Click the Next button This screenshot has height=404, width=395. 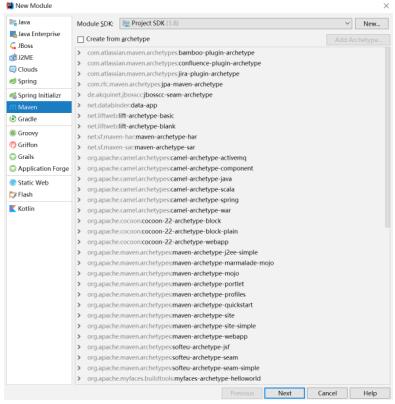(x=284, y=393)
